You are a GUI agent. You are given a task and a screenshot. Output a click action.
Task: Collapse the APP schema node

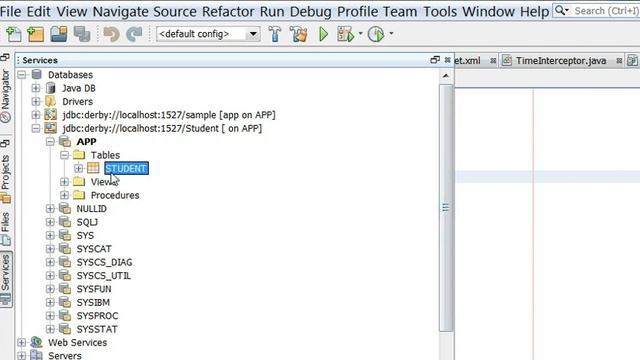click(x=50, y=142)
